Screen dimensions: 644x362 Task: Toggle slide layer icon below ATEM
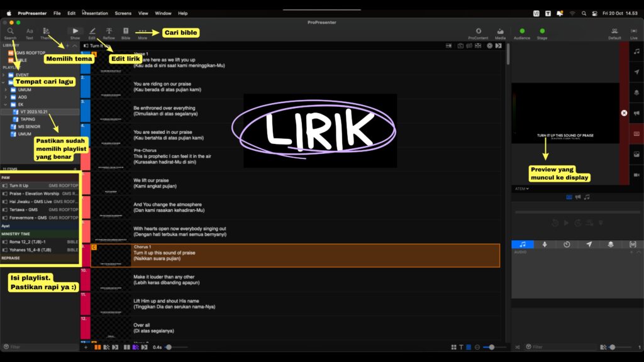point(569,197)
